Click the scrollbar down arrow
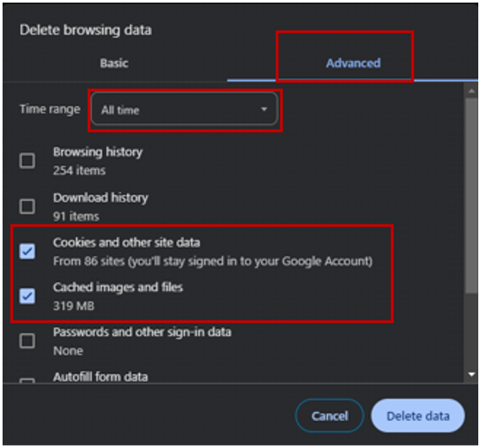The image size is (480, 448). click(471, 374)
